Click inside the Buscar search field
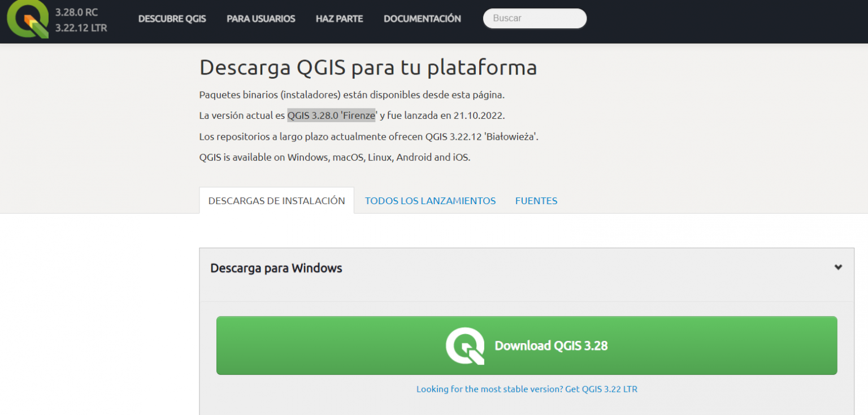 tap(534, 18)
